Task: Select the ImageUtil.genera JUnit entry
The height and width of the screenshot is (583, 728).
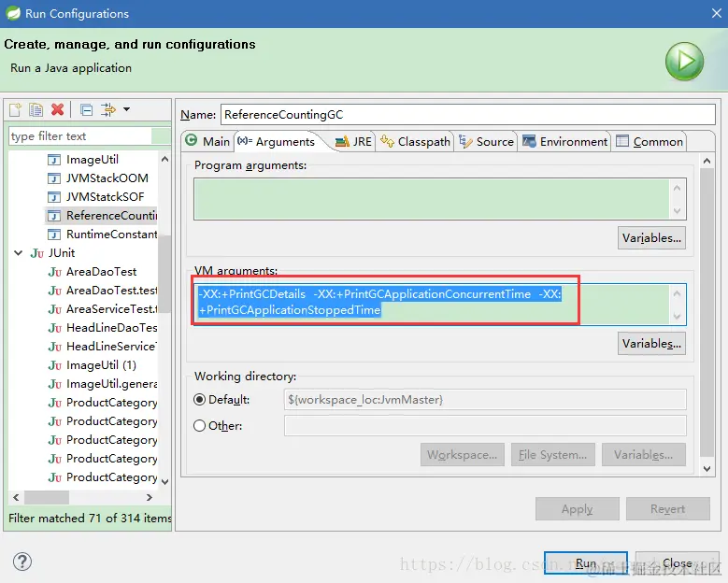Action: pyautogui.click(x=103, y=384)
